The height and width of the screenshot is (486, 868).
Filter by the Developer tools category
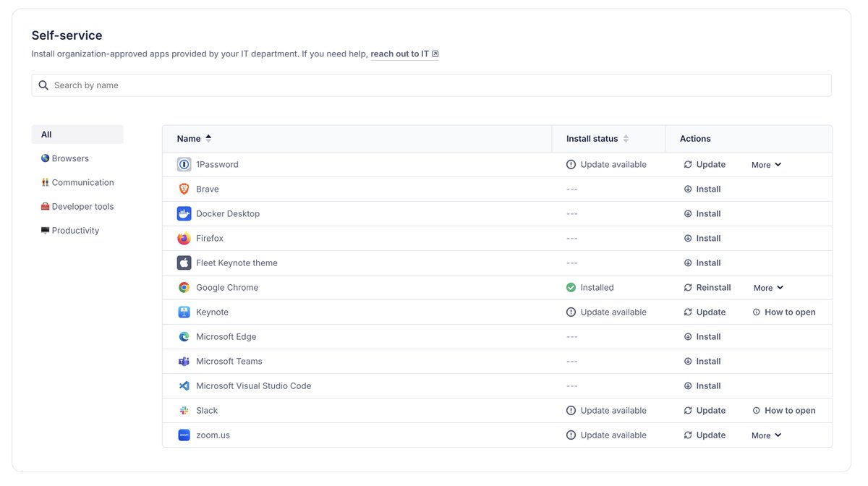[x=77, y=207]
